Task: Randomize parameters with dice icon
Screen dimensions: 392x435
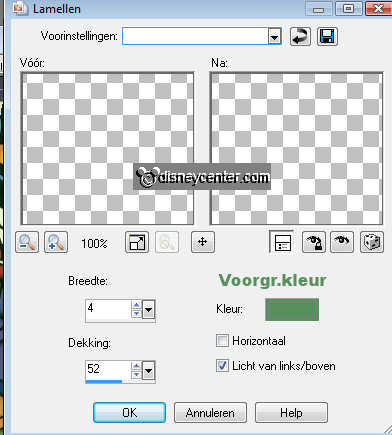Action: [372, 242]
